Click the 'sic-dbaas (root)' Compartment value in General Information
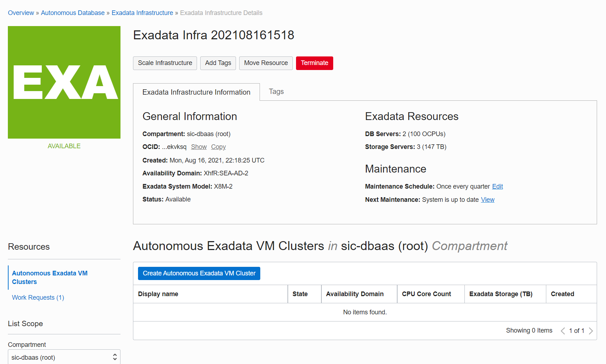The width and height of the screenshot is (606, 364). point(209,134)
